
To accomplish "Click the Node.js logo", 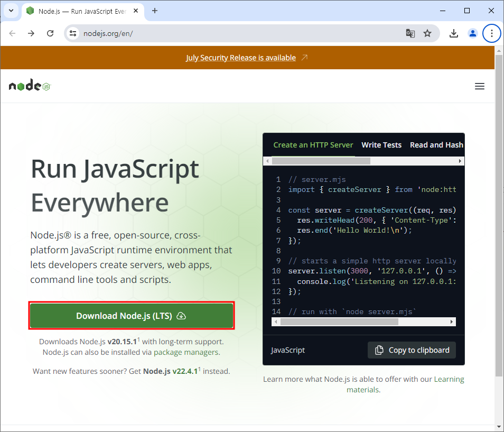I will (30, 85).
